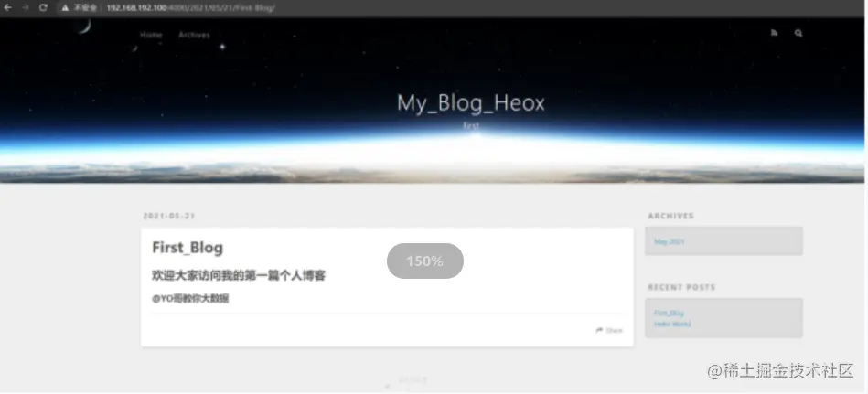Open the Archives navigation item
Viewport: 868px width, 394px height.
click(194, 35)
